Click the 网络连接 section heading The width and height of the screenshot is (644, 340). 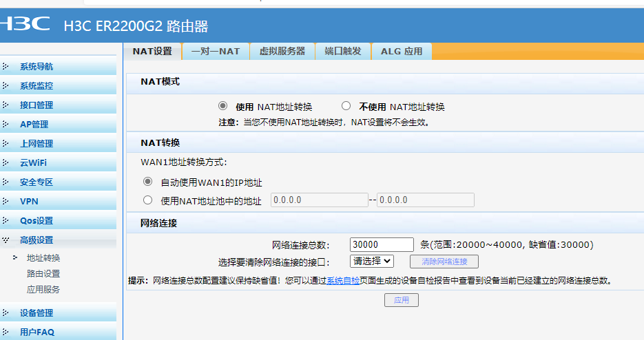158,224
